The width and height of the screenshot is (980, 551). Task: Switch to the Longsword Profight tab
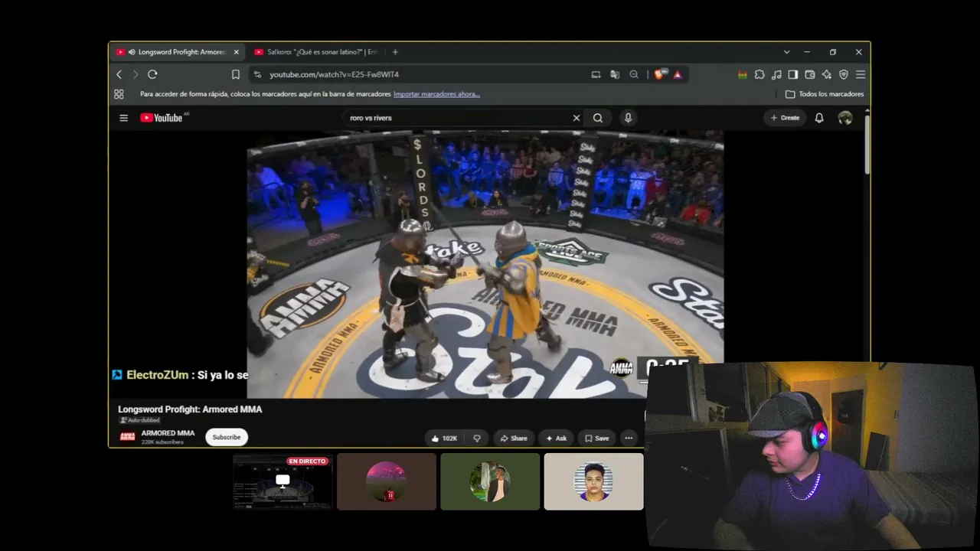pos(177,52)
